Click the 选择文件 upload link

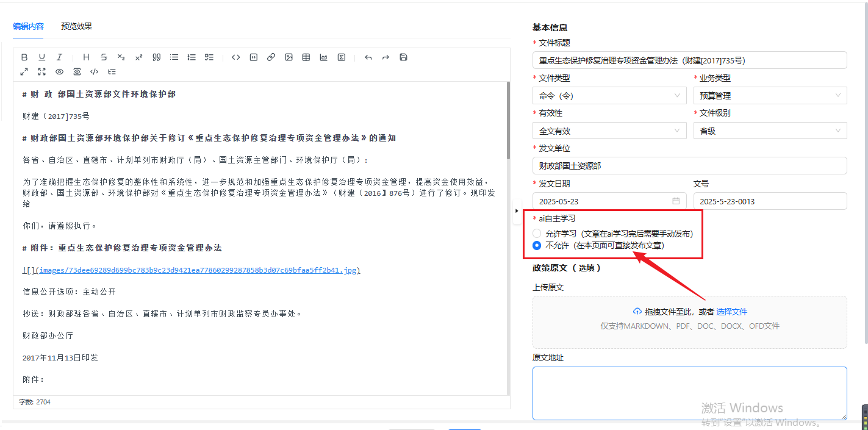731,312
